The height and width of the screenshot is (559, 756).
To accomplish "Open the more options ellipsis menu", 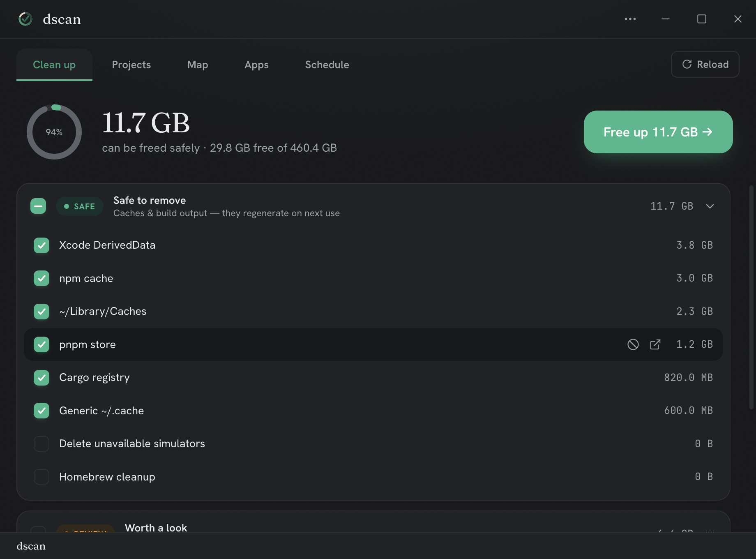I will [x=630, y=19].
